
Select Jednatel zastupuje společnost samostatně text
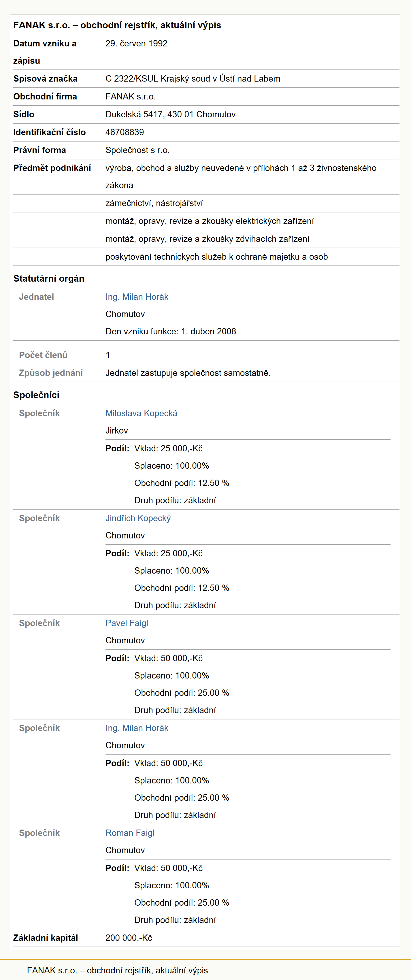point(188,373)
